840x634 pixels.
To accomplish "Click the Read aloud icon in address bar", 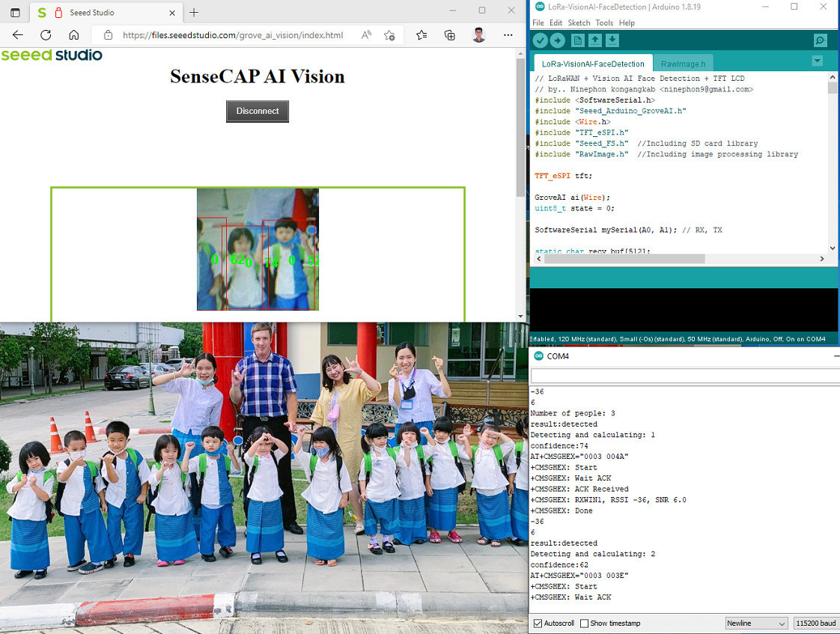I will point(366,35).
